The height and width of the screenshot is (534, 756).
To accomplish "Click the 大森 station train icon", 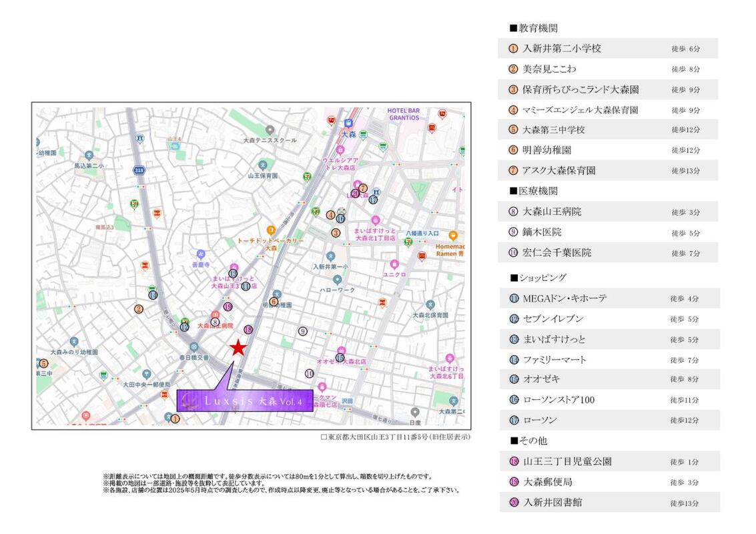I will click(x=348, y=123).
